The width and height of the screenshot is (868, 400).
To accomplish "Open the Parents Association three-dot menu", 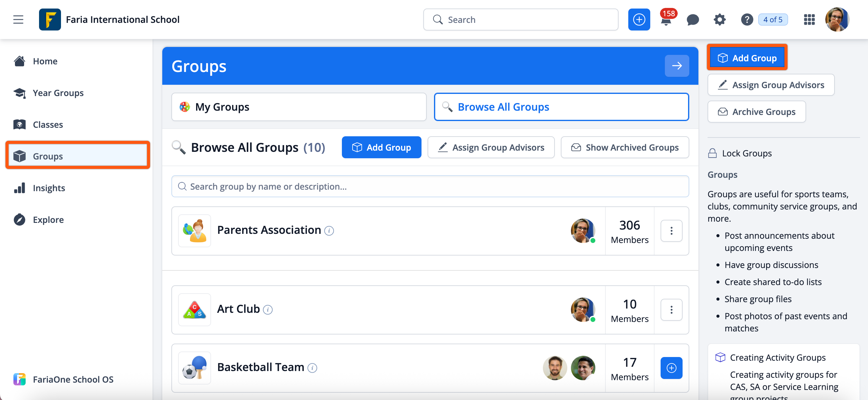I will click(671, 230).
